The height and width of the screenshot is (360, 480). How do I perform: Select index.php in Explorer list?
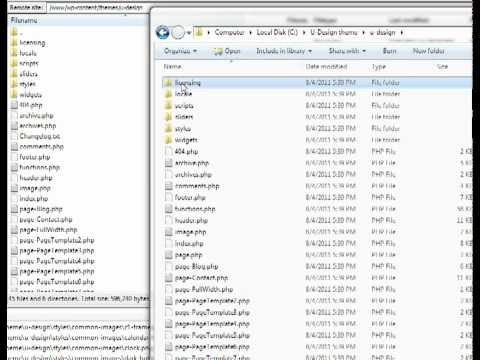pyautogui.click(x=189, y=244)
